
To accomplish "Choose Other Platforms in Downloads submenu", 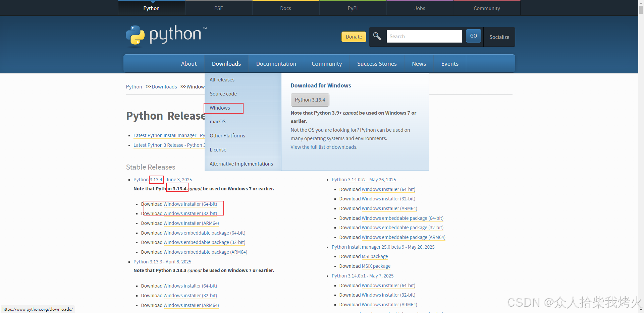I will click(x=243, y=136).
